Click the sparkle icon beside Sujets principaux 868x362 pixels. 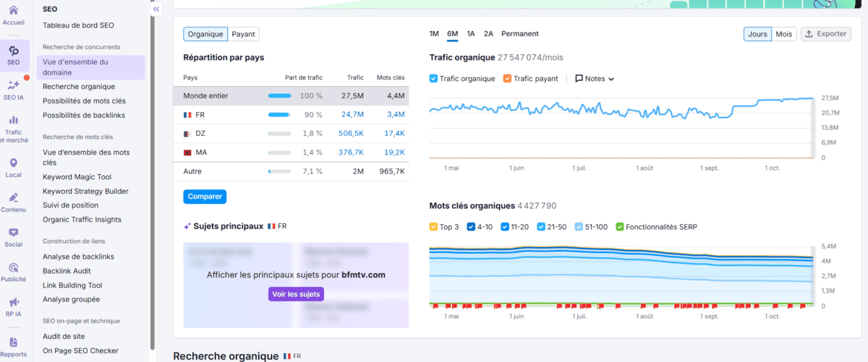(x=187, y=226)
